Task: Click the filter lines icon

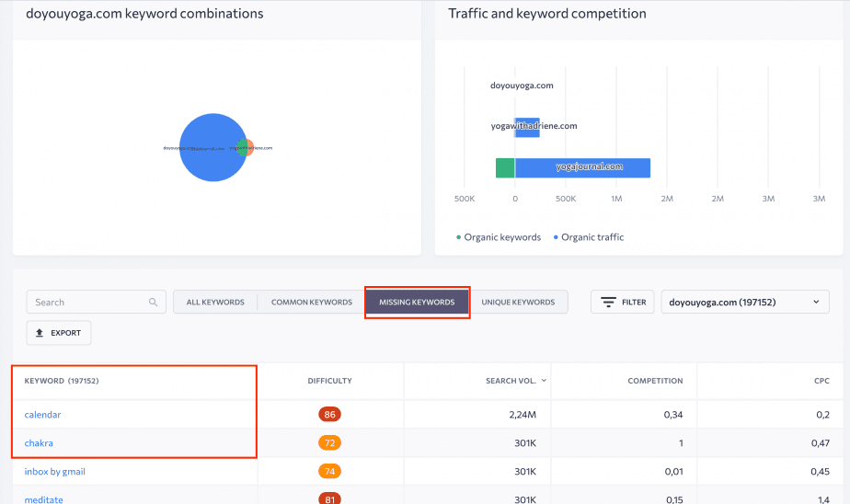Action: coord(608,302)
